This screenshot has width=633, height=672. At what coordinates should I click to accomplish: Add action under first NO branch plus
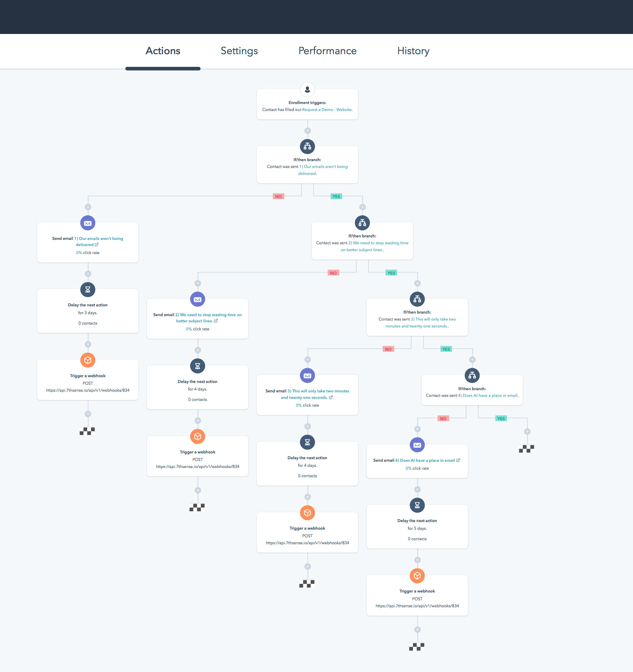88,207
